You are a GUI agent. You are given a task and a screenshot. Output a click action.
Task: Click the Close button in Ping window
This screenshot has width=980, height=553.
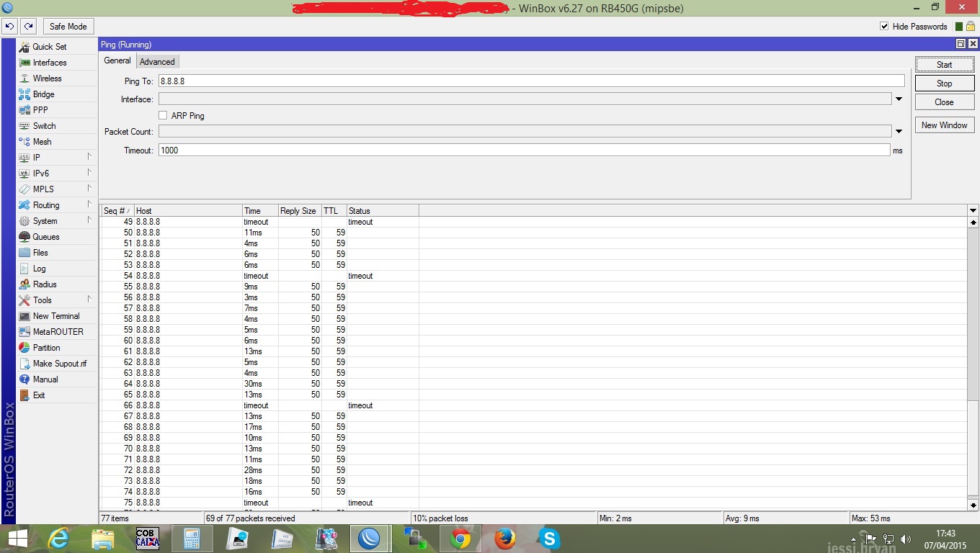(x=945, y=102)
